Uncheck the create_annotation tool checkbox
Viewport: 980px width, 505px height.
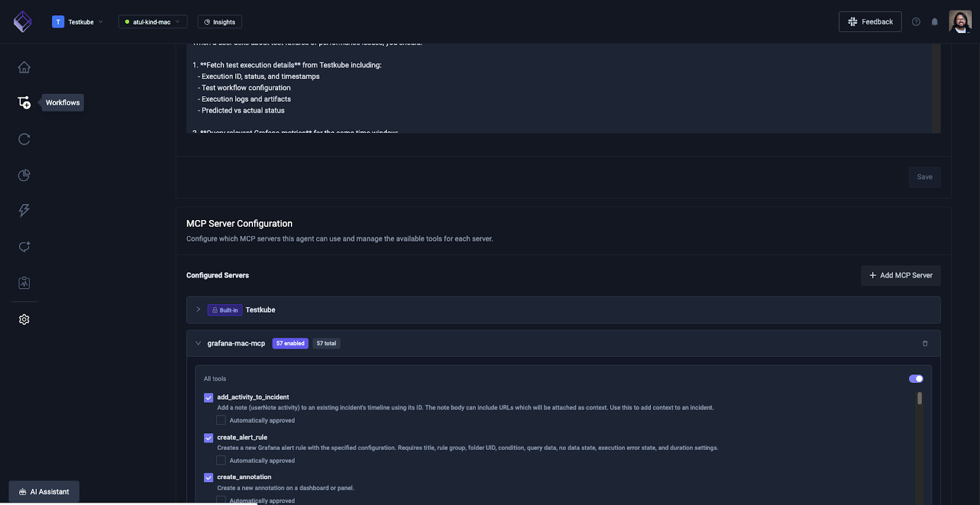208,477
